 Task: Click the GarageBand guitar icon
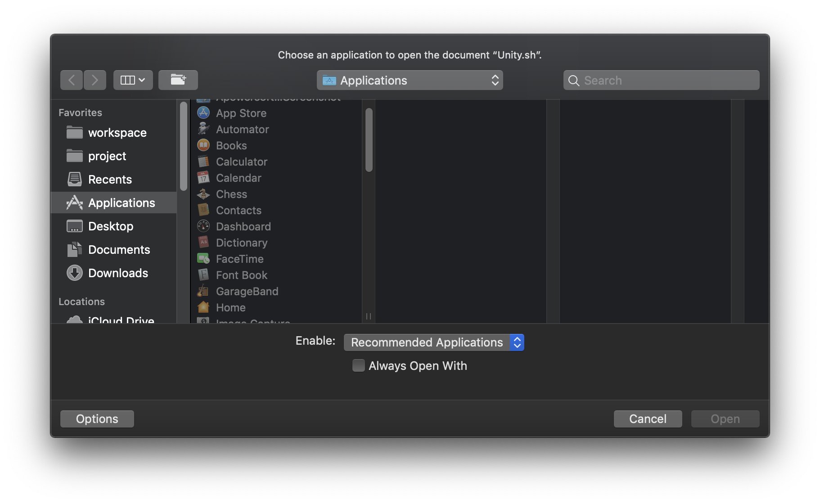(203, 291)
